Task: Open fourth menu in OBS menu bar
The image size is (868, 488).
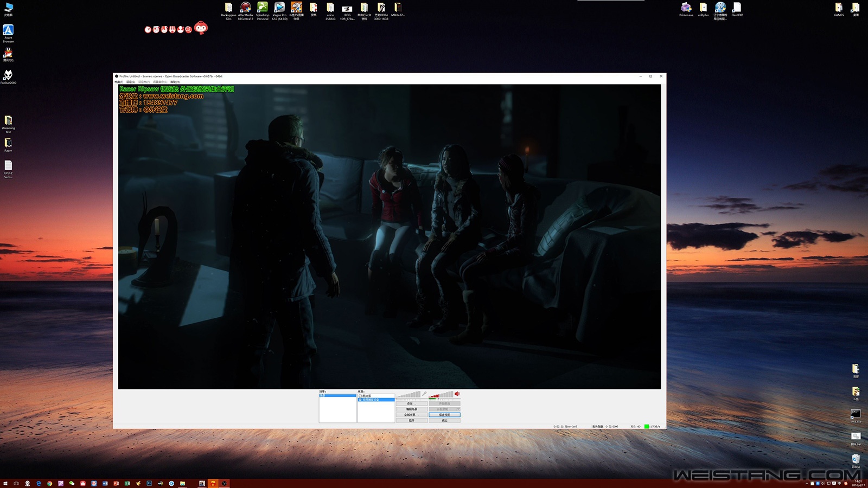Action: click(160, 82)
